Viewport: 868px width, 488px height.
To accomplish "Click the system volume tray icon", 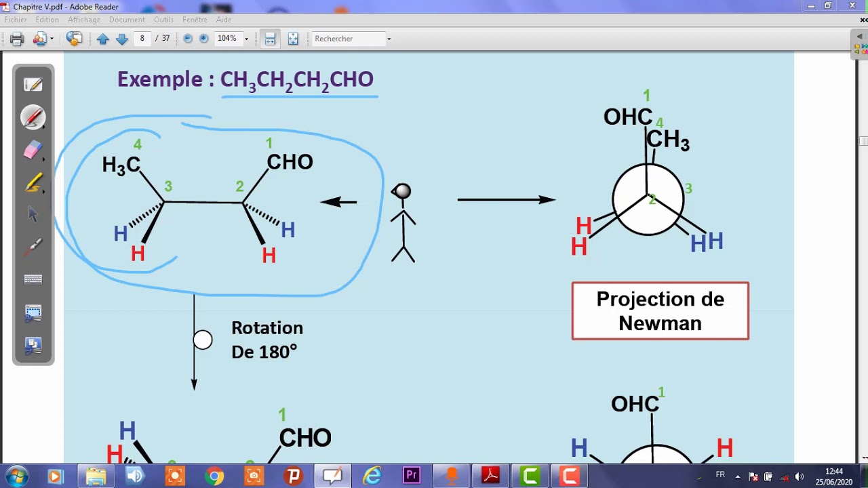I will pyautogui.click(x=799, y=476).
